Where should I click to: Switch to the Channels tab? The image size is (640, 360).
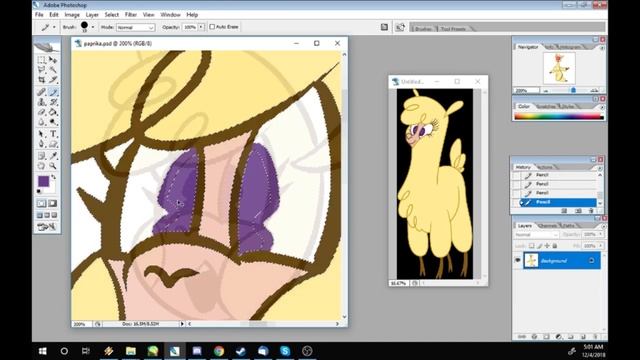tap(548, 226)
